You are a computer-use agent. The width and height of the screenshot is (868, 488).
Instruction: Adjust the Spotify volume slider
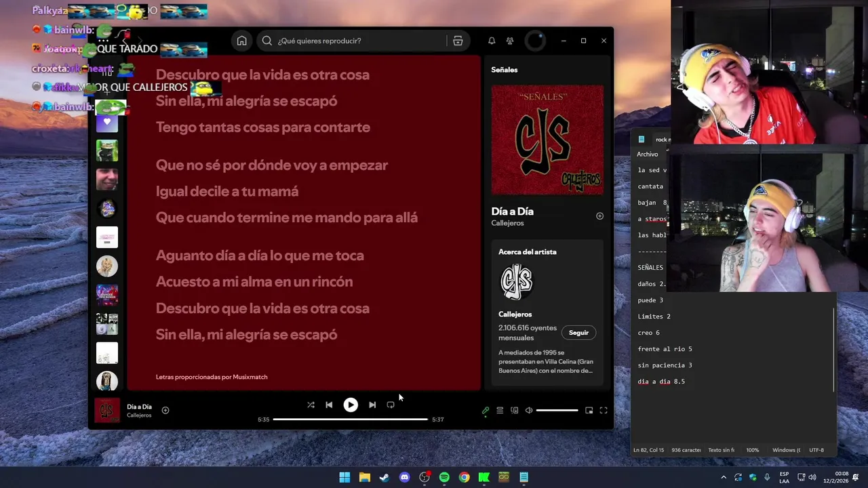pos(557,410)
